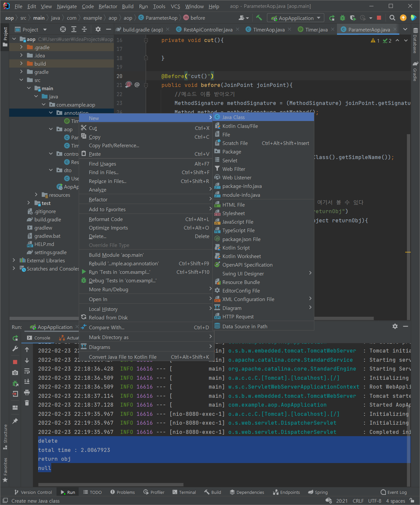The height and width of the screenshot is (505, 420).
Task: Click the Print icon in Run console
Action: 27,392
